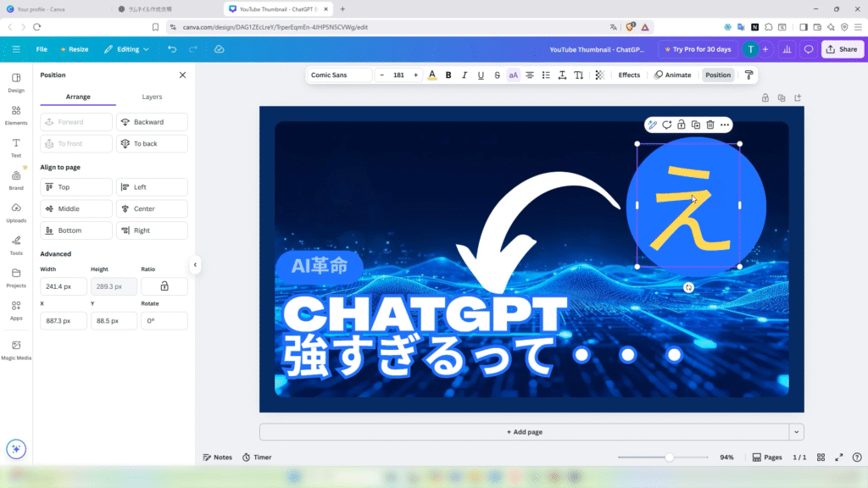Switch to the Layers tab
Screen dimensions: 868x488
pyautogui.click(x=152, y=97)
